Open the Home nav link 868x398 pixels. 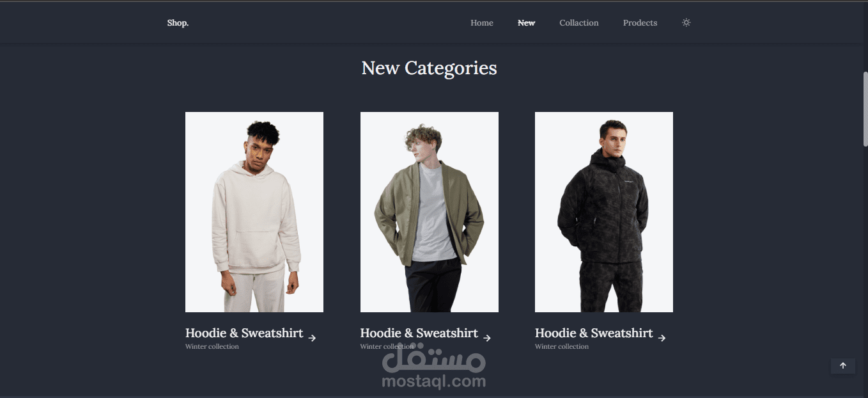[482, 22]
